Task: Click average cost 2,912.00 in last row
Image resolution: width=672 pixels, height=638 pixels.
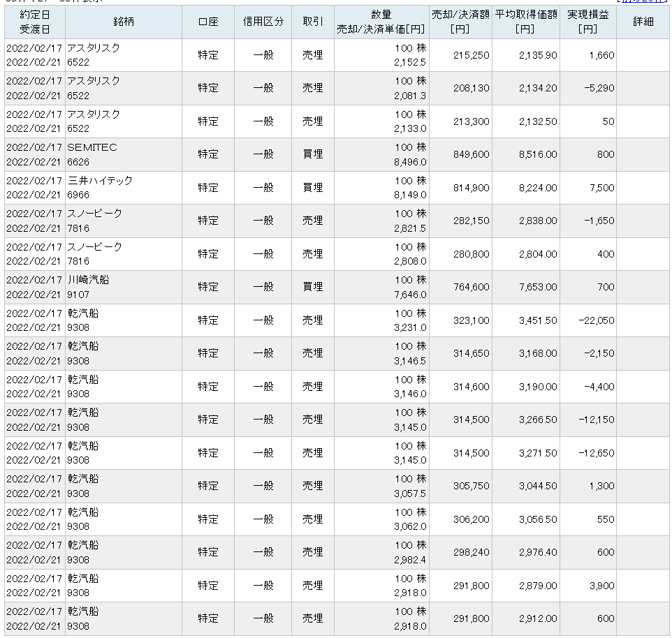Action: click(538, 619)
